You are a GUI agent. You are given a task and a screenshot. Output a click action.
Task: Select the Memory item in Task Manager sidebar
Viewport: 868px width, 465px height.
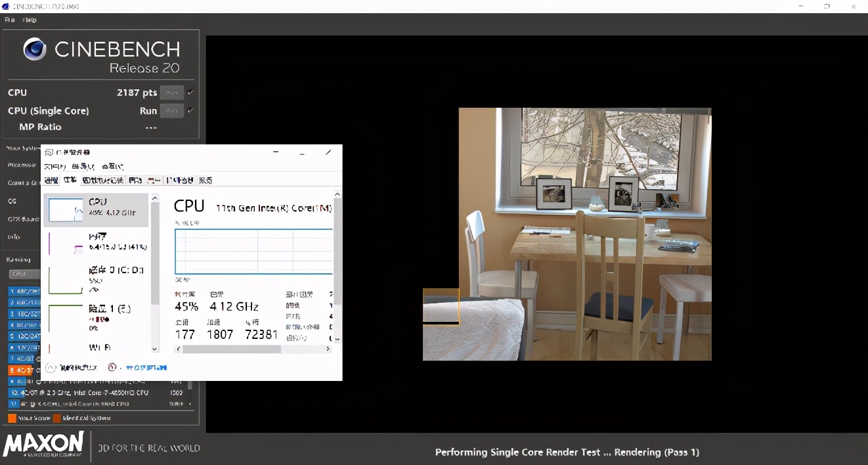pyautogui.click(x=97, y=242)
